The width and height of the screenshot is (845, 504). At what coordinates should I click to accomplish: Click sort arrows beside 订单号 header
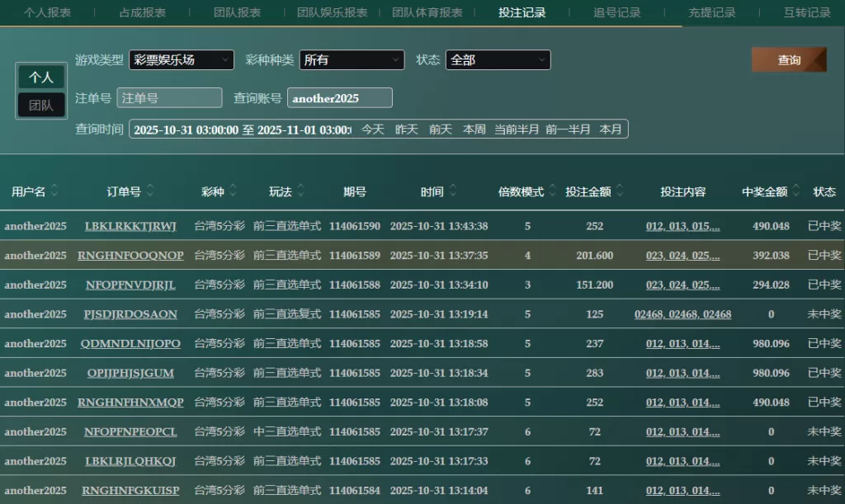tap(150, 191)
